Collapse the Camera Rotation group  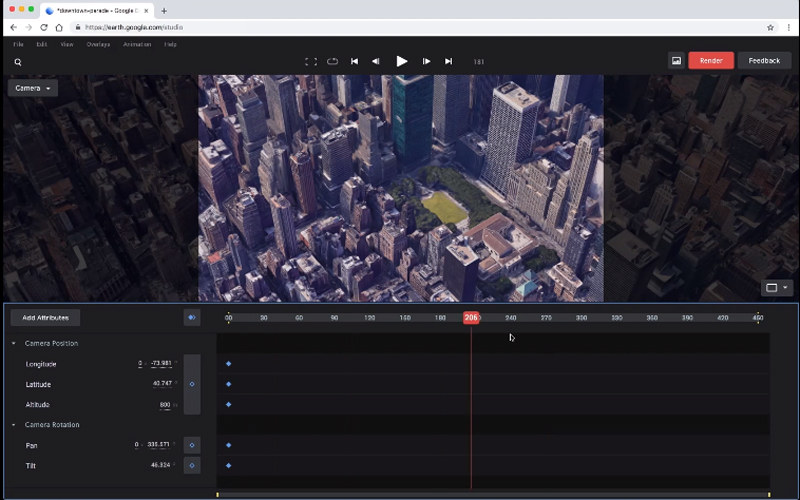(x=14, y=425)
